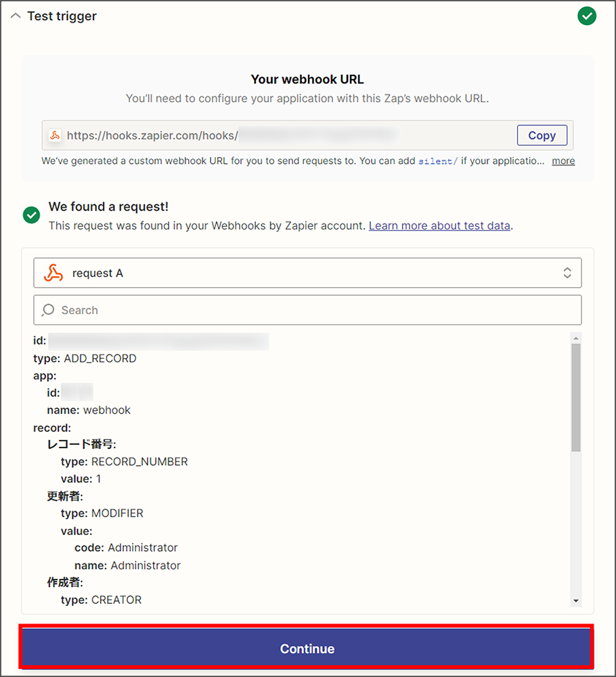Expand the description with the more link
Screen dimensions: 616x677
coord(563,160)
